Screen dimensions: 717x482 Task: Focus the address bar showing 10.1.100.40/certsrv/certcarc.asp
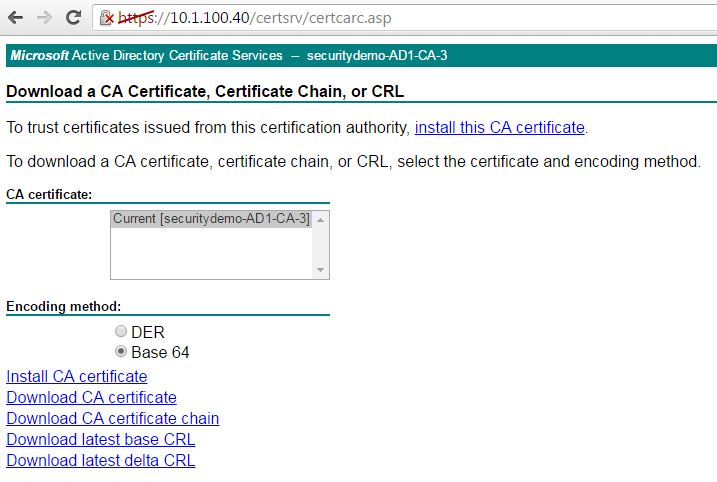point(407,18)
